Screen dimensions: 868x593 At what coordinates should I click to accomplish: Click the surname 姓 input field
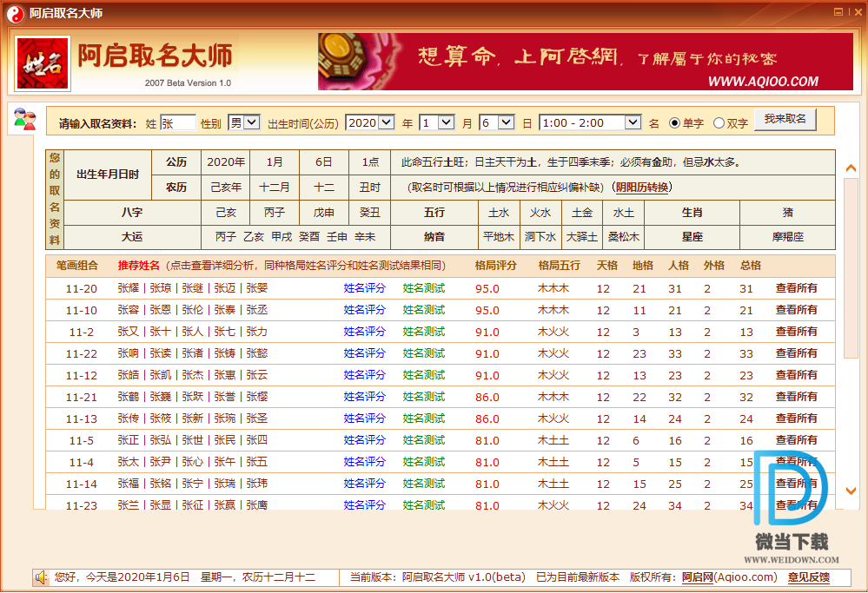pos(178,122)
